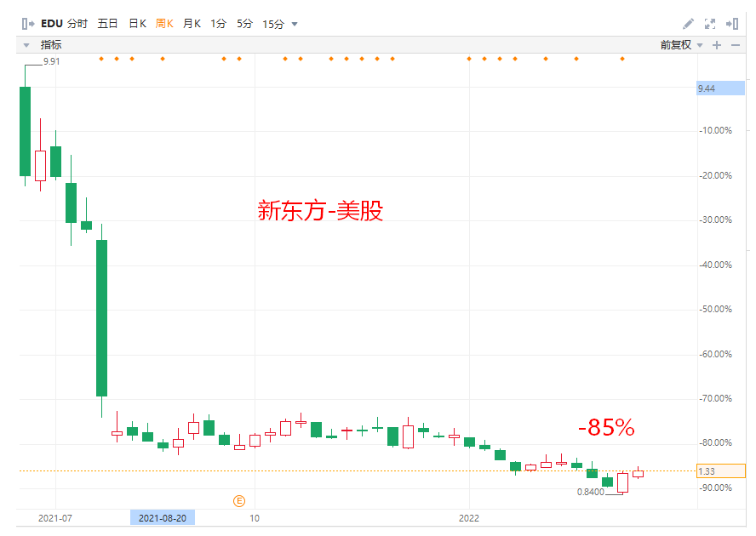
Task: Zoom out chart with minus icon
Action: point(736,45)
